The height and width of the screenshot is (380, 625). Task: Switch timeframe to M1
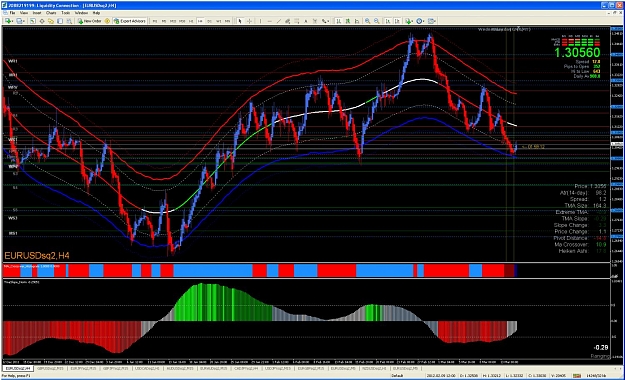(x=154, y=21)
